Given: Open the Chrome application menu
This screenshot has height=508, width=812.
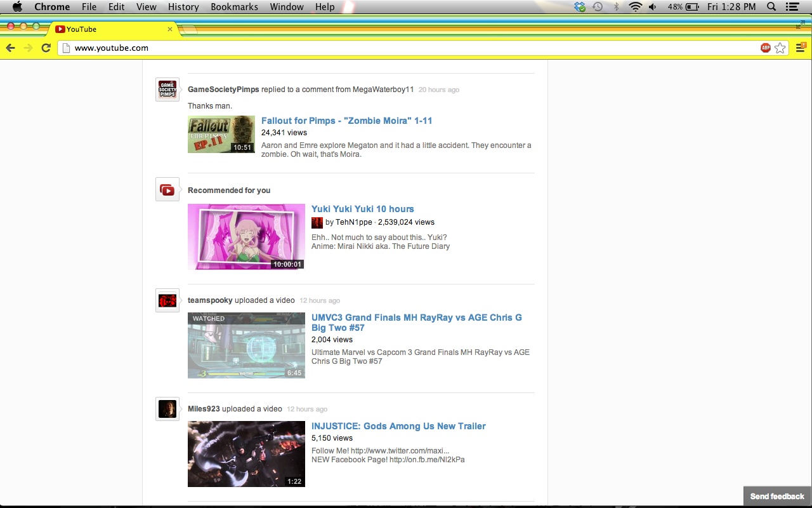Looking at the screenshot, I should coord(52,7).
